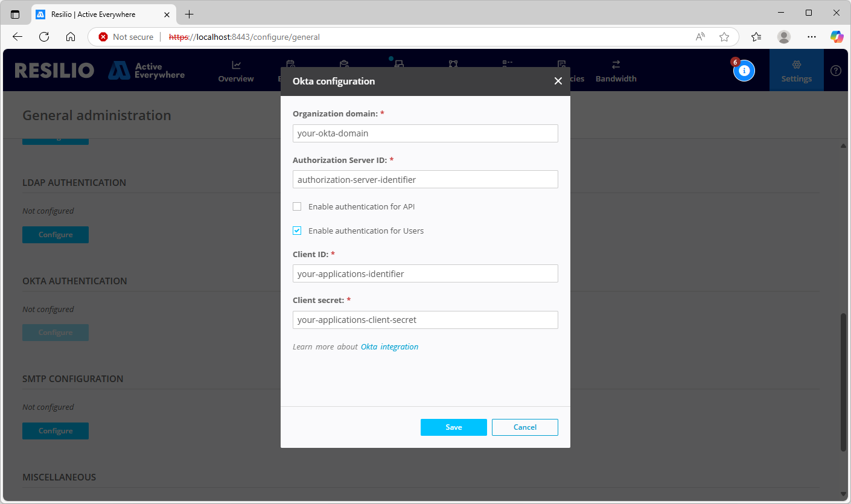Open the browser favorites dropdown
Image resolution: width=851 pixels, height=504 pixels.
(756, 37)
